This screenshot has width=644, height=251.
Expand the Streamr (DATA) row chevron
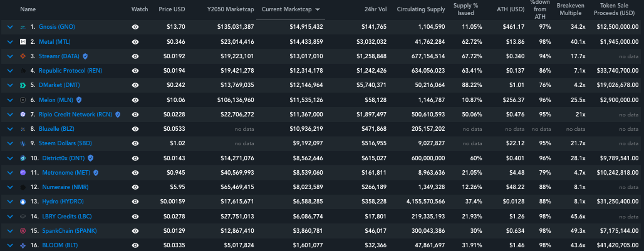click(x=10, y=56)
